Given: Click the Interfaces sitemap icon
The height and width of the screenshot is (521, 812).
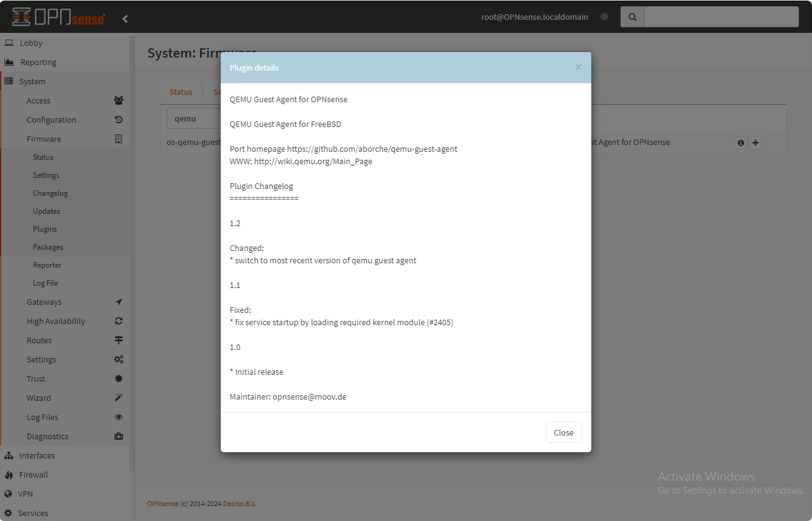Looking at the screenshot, I should [9, 455].
